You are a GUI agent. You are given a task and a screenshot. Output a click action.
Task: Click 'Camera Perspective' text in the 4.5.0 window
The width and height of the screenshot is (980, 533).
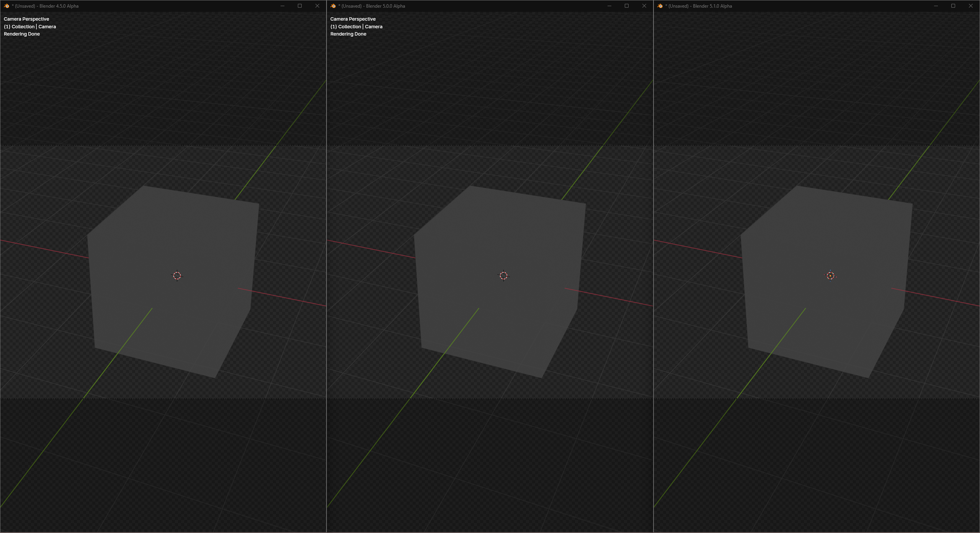tap(26, 19)
